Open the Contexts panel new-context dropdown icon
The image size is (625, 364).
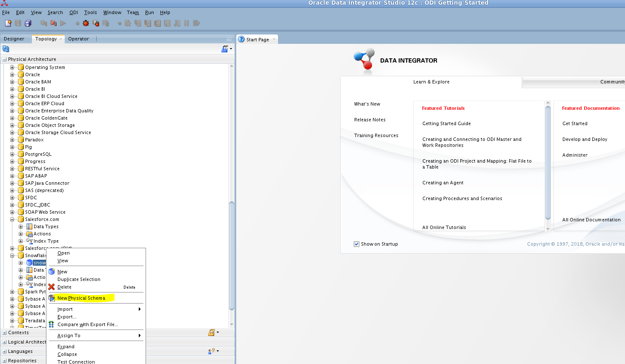[213, 332]
